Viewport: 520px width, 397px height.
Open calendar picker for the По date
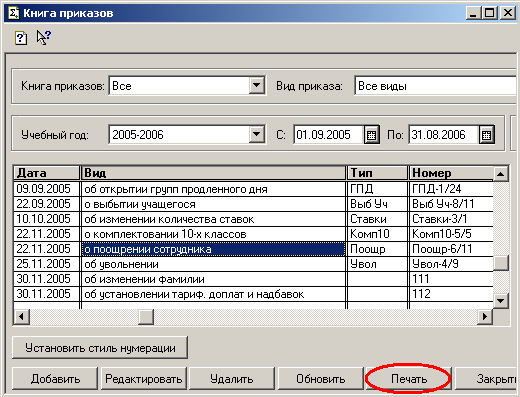pyautogui.click(x=486, y=135)
